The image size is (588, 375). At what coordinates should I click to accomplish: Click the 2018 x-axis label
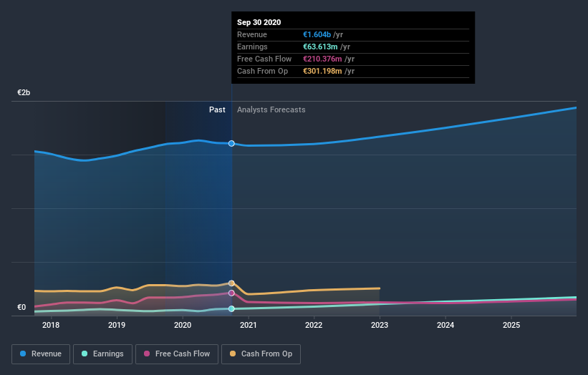tap(51, 325)
